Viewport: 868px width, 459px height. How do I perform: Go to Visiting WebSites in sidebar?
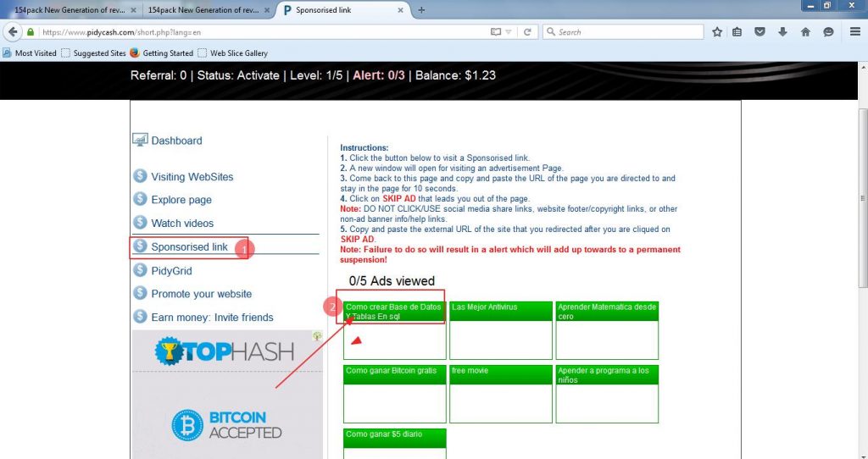click(x=192, y=177)
